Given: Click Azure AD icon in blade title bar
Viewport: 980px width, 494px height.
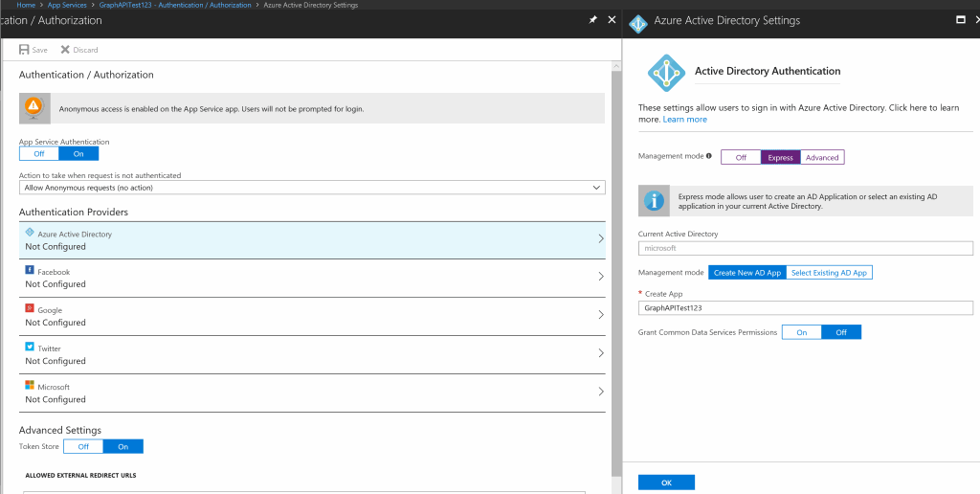Looking at the screenshot, I should (x=638, y=24).
